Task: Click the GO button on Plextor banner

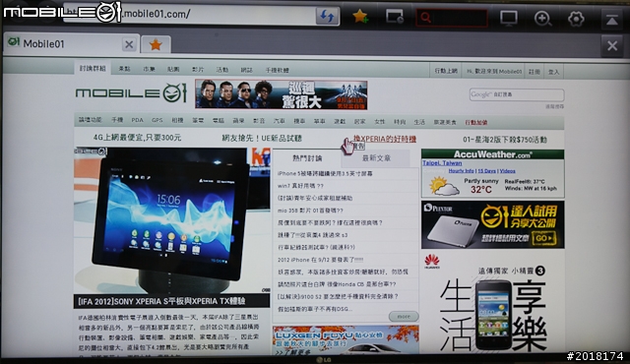Action: pos(544,238)
